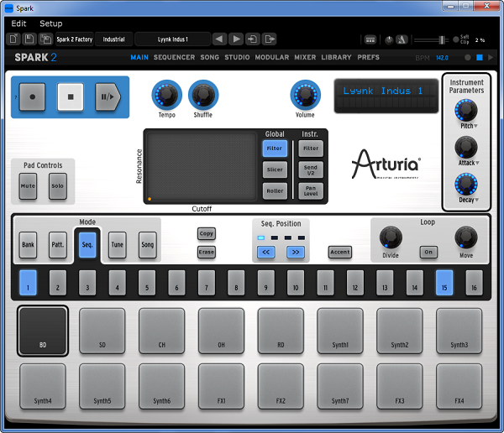Image resolution: width=504 pixels, height=433 pixels.
Task: Click the record button in transport panel
Action: [32, 97]
